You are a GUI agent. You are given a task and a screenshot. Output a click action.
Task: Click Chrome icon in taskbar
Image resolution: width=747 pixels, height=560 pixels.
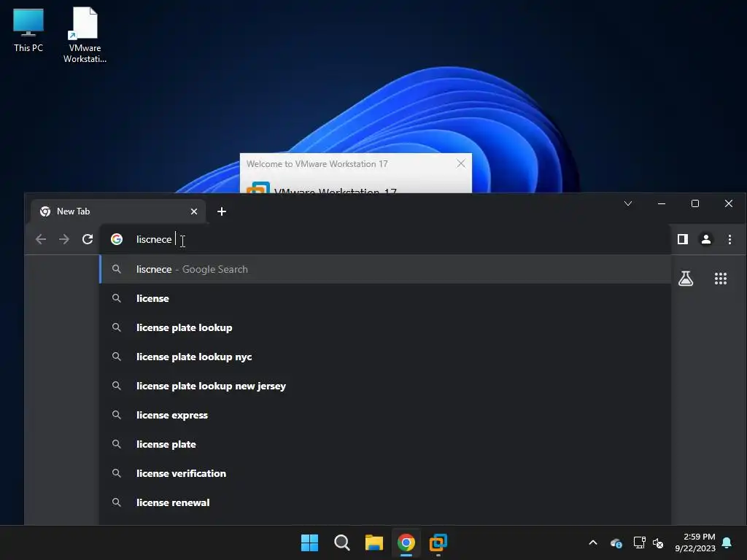point(406,542)
